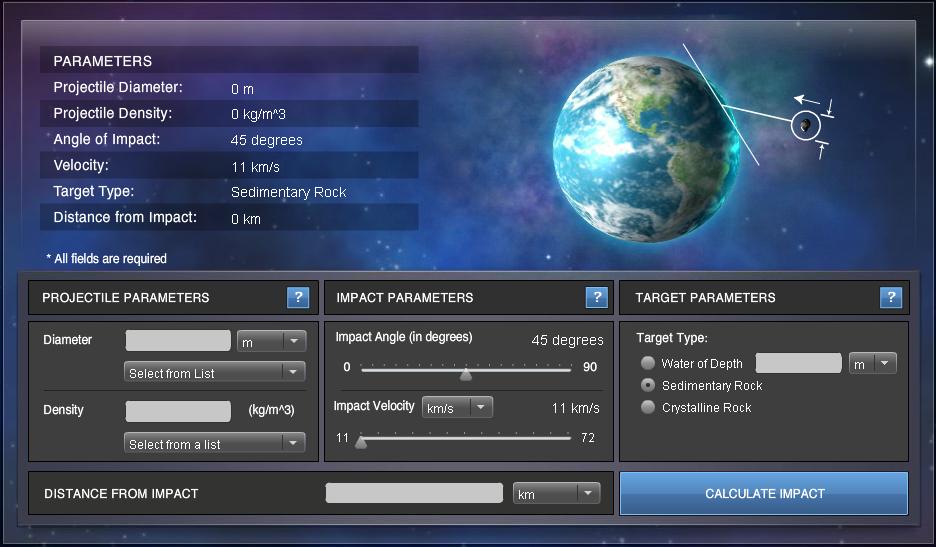The width and height of the screenshot is (936, 547).
Task: Expand the diameter Select from List dropdown
Action: coord(214,372)
